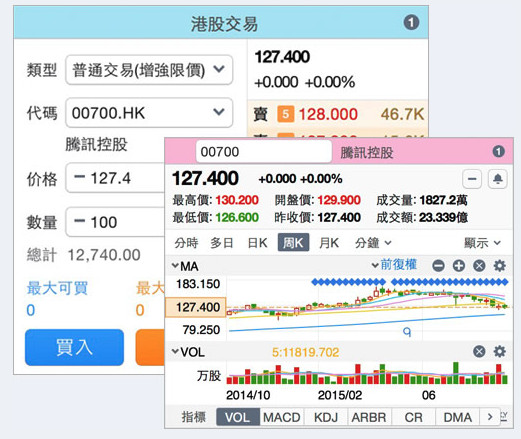The image size is (521, 439).
Task: Click 昨收價 value 127.400
Action: coord(339,217)
